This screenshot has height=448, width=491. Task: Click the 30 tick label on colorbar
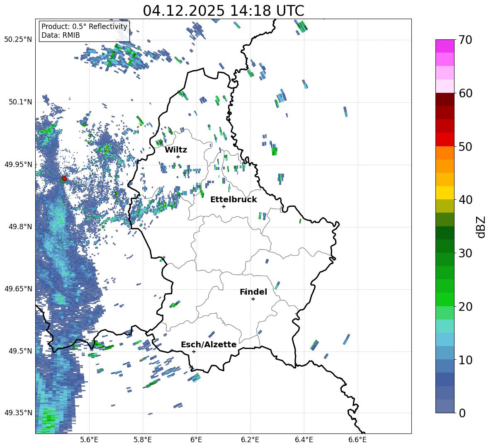(x=465, y=253)
